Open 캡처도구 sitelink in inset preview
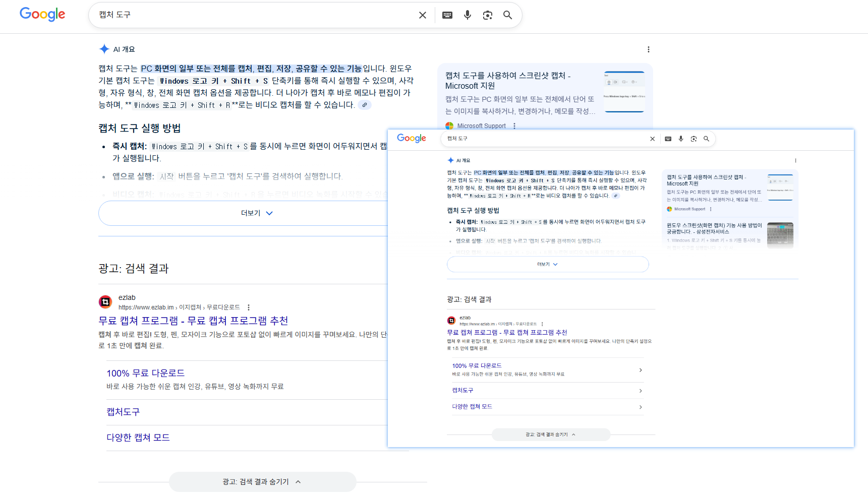Viewport: 868px width, 498px height. pyautogui.click(x=462, y=391)
